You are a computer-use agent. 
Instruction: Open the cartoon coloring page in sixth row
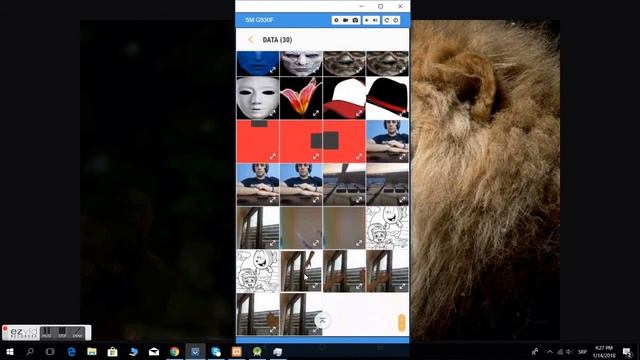tap(258, 271)
